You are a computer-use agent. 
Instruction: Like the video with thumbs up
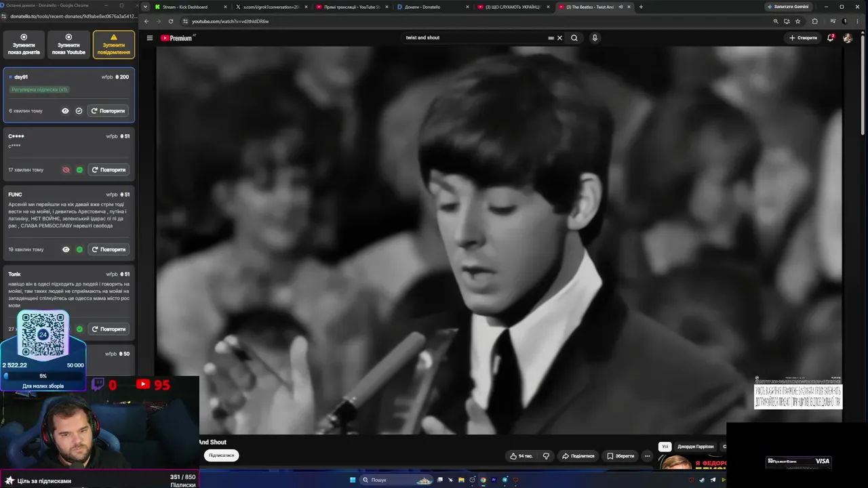coord(522,456)
